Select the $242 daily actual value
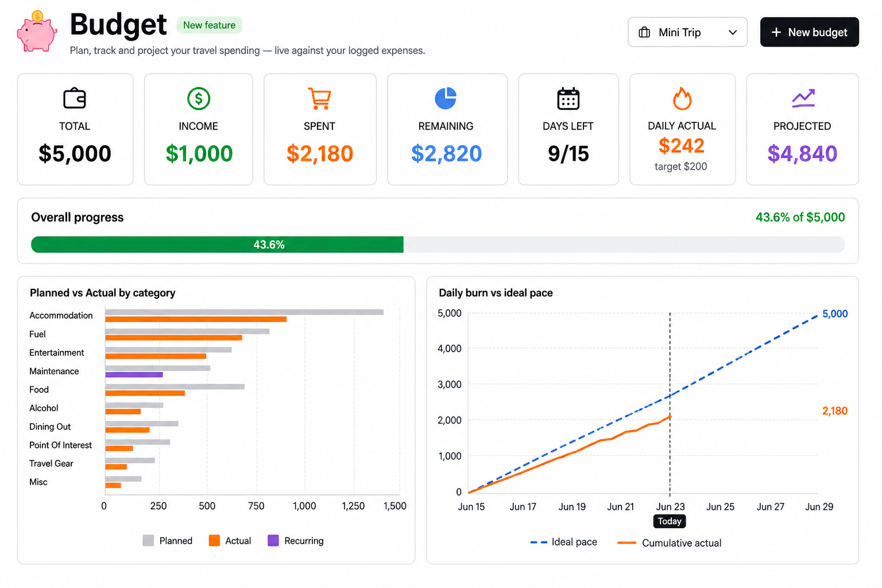The image size is (882, 588). [682, 146]
